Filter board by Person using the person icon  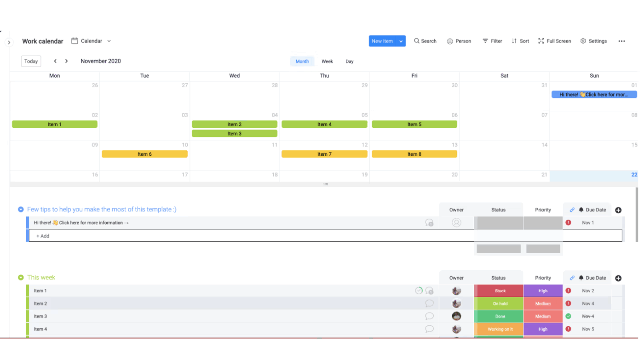tap(449, 41)
